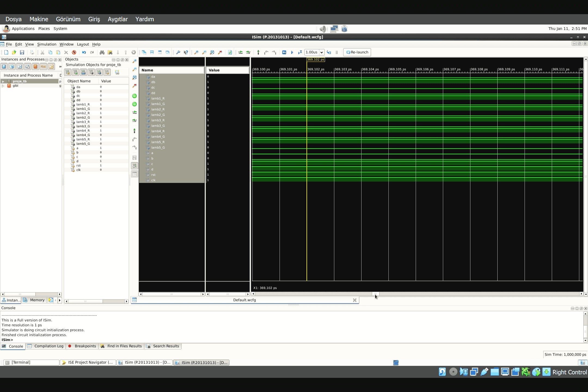
Task: Click the Run for specified time icon
Action: point(300,52)
